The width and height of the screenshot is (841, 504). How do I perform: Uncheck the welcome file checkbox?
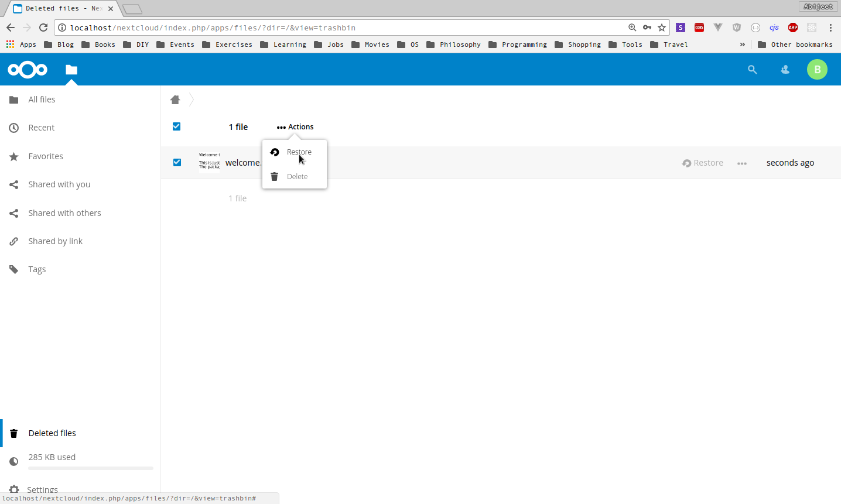[177, 162]
